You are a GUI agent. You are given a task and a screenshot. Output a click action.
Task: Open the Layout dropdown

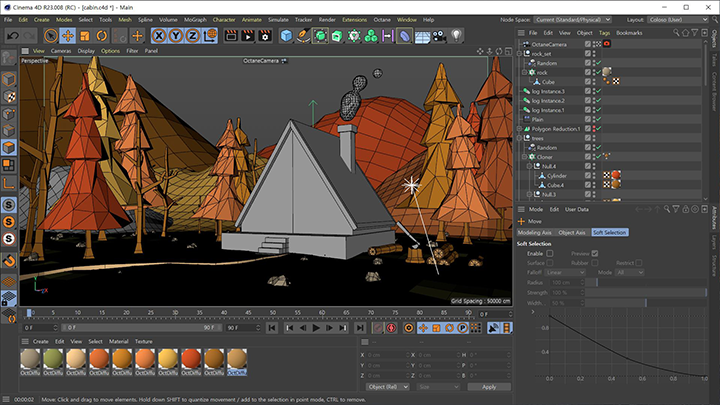[x=678, y=20]
